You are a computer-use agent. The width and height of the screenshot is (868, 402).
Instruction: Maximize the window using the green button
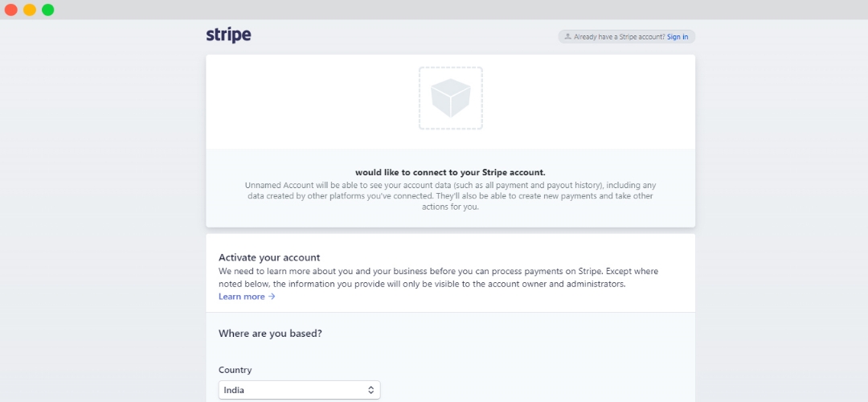pyautogui.click(x=48, y=10)
